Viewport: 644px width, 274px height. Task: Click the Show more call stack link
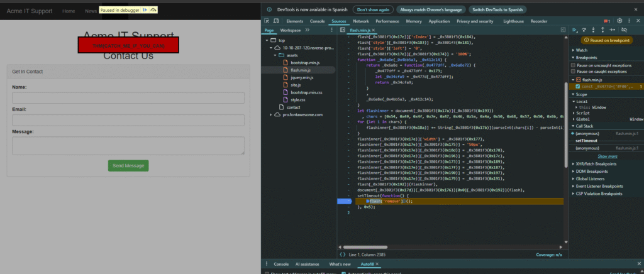607,156
